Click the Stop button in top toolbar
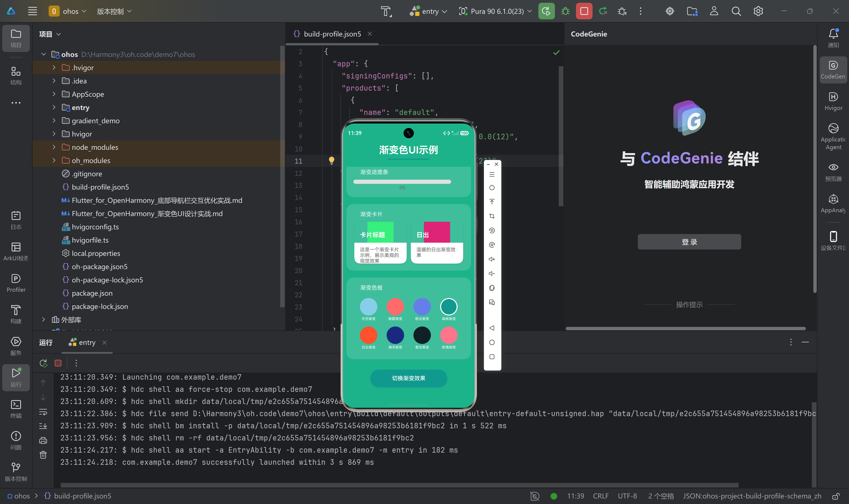The image size is (849, 504). (x=584, y=11)
